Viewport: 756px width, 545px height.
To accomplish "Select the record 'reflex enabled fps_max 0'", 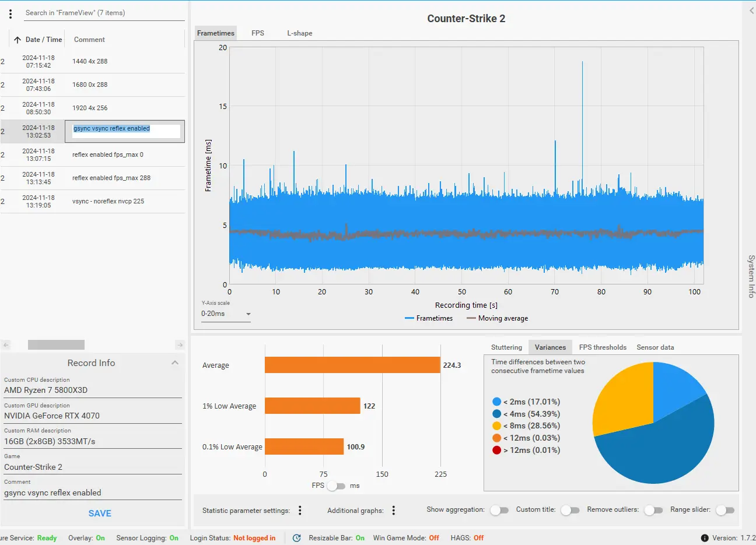I will pos(93,154).
